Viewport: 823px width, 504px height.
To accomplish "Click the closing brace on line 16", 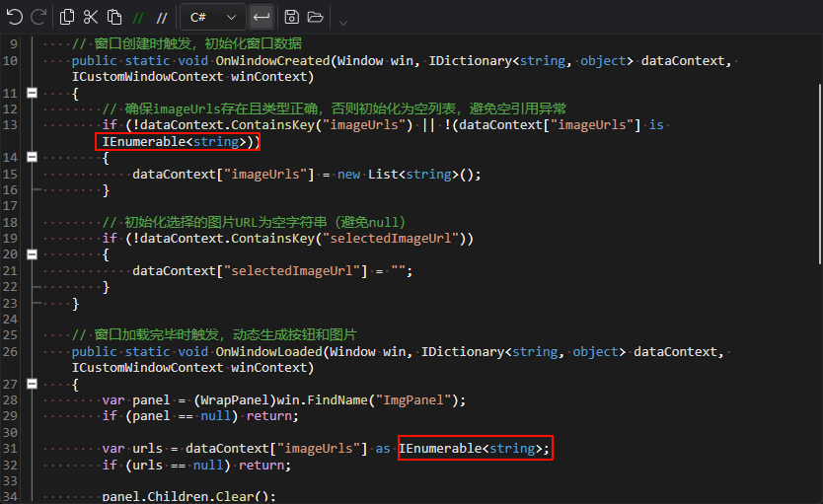I will pyautogui.click(x=106, y=190).
